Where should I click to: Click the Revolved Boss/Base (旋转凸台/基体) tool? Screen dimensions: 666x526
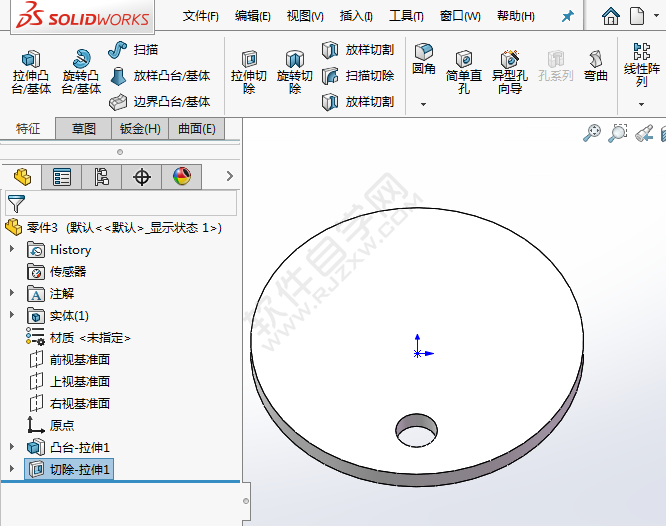(81, 72)
